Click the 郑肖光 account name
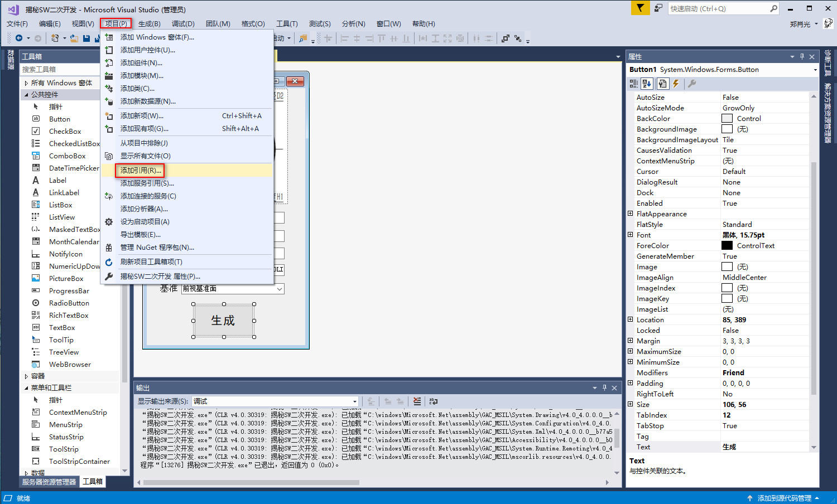Screen dimensions: 837x504 (x=800, y=24)
